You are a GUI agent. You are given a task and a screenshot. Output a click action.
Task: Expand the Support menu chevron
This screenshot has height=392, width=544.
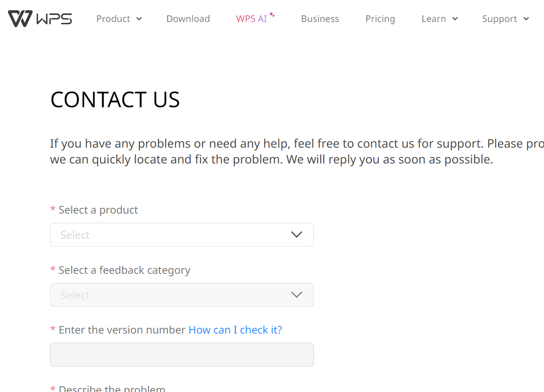tap(526, 18)
